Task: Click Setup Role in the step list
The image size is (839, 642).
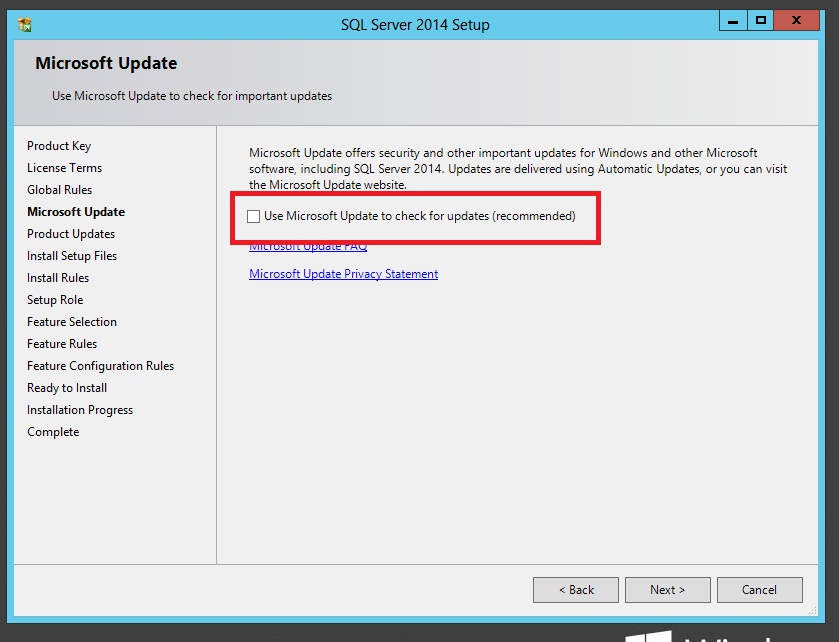Action: coord(55,300)
